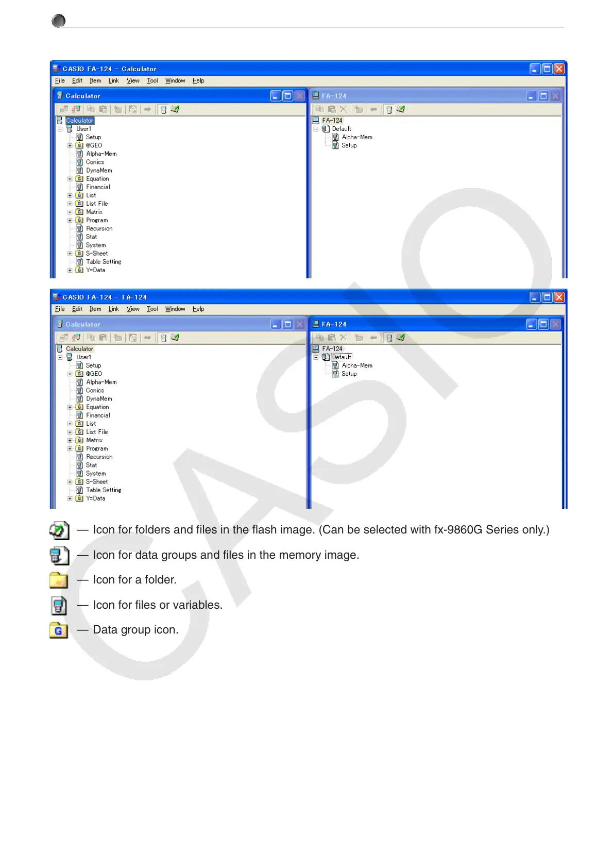This screenshot has width=613, height=868.
Task: Expand Y=Data group in the dimmed Calculator pane
Action: click(x=70, y=498)
